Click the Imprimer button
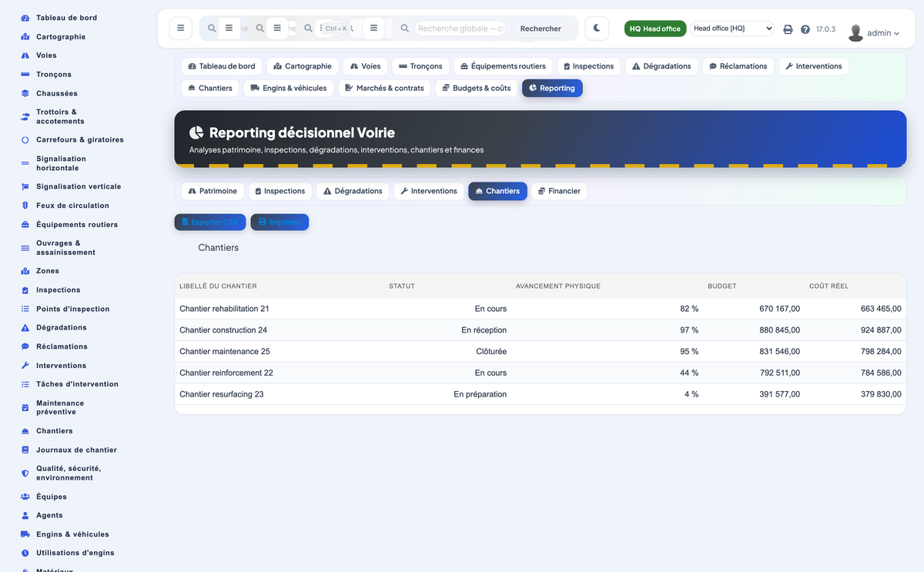This screenshot has width=924, height=572. (x=280, y=222)
